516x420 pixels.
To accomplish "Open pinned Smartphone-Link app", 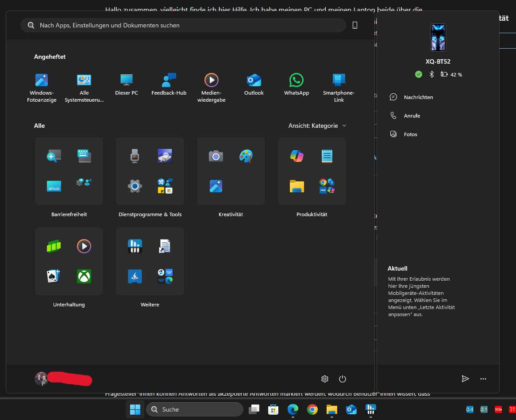I will (x=339, y=88).
